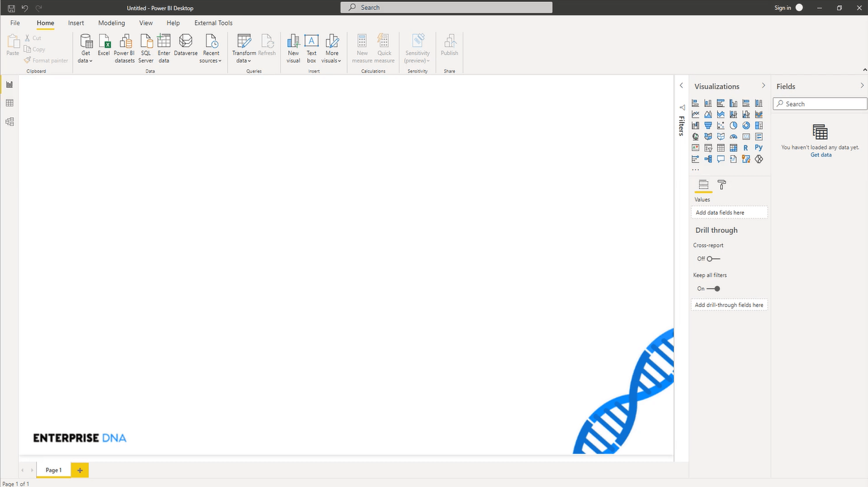Collapse the ribbon with the chevron
The image size is (868, 487).
click(865, 70)
